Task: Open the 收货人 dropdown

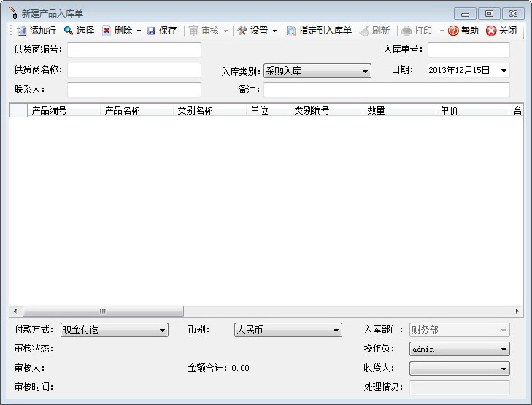Action: point(460,369)
